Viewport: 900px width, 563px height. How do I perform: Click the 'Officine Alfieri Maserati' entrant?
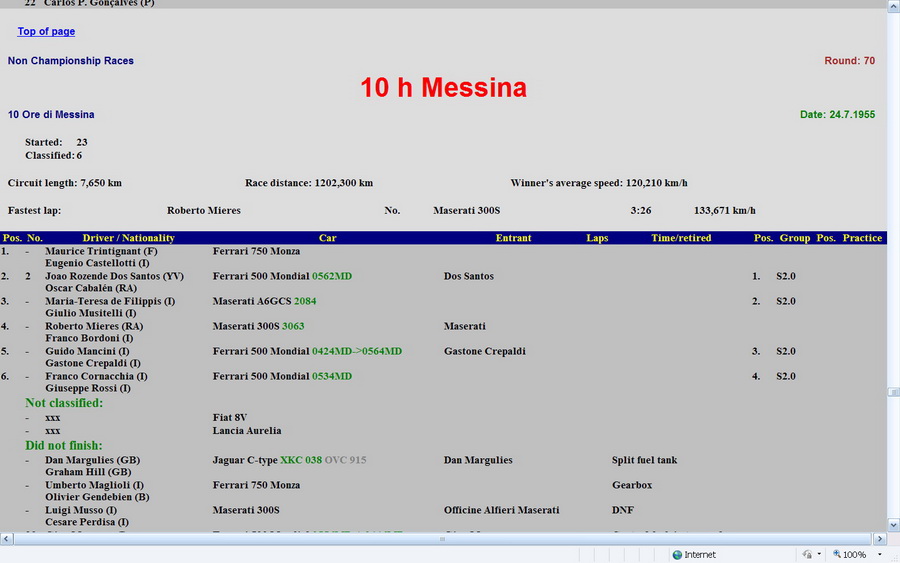point(502,510)
